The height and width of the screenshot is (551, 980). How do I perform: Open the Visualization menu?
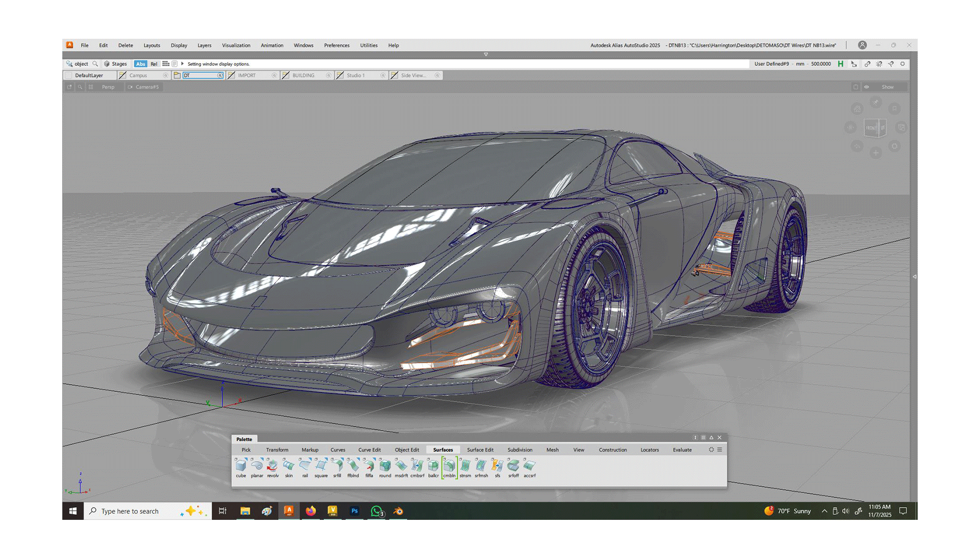coord(236,45)
